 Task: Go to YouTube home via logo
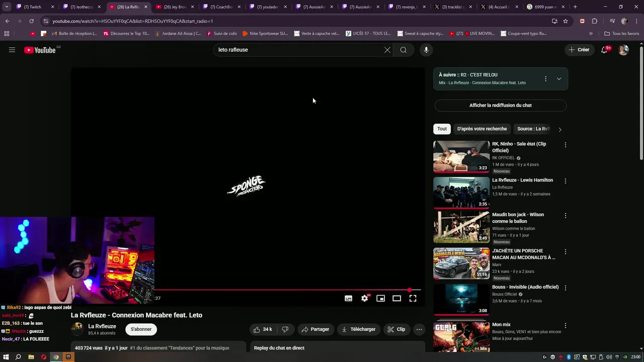[x=40, y=50]
